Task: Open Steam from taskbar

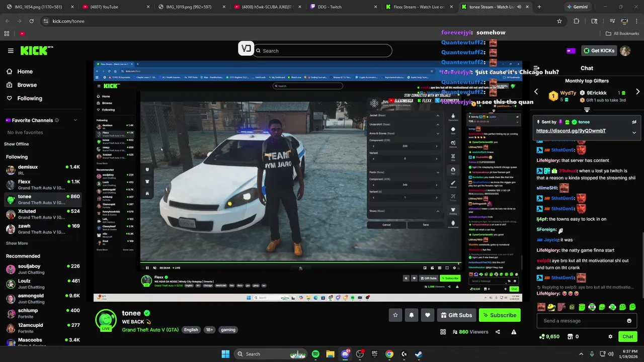Action: (419, 354)
